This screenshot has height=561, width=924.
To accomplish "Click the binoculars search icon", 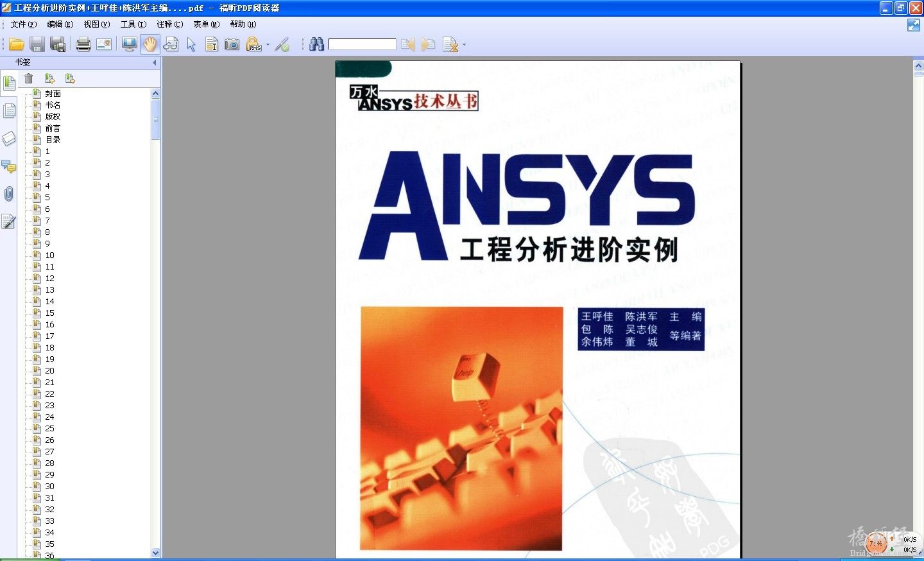I will point(316,44).
